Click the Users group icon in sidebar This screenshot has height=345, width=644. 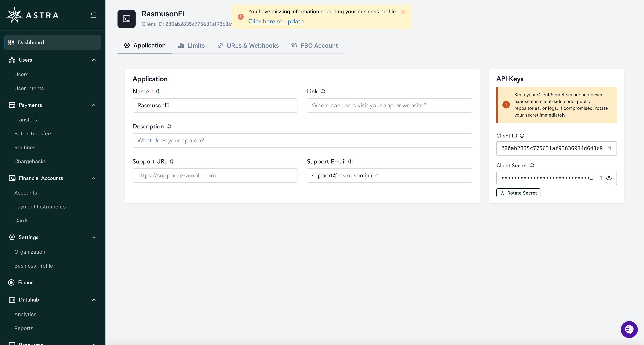point(12,60)
